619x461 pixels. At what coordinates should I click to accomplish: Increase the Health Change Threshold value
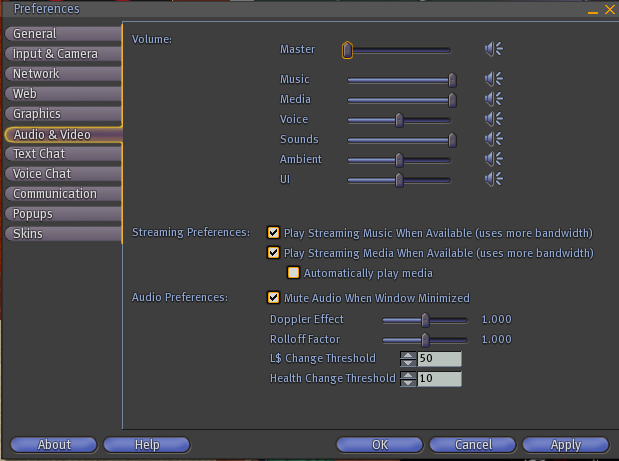coord(408,375)
